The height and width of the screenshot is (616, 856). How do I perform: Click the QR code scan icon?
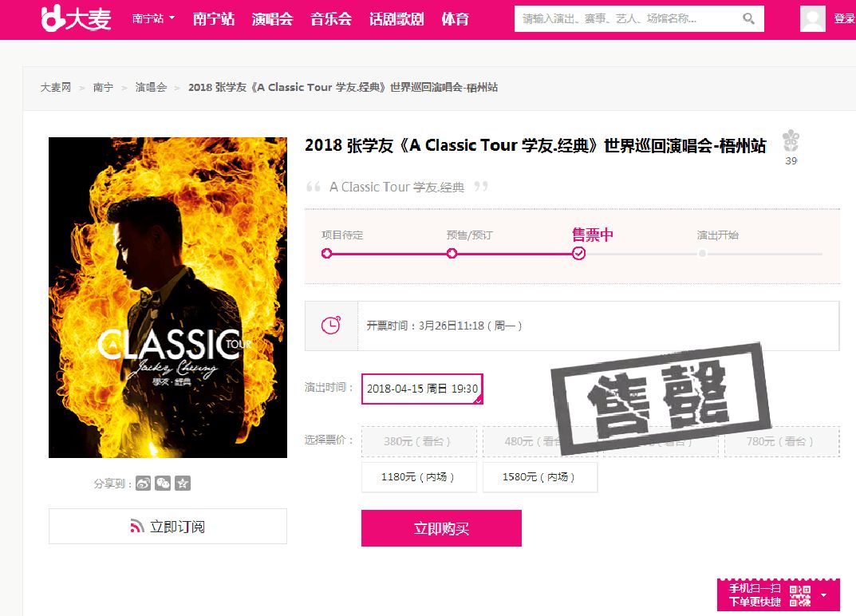pyautogui.click(x=800, y=595)
